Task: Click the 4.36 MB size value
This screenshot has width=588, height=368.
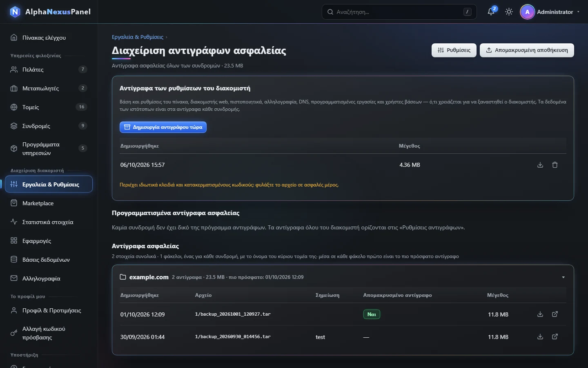Action: pos(410,165)
